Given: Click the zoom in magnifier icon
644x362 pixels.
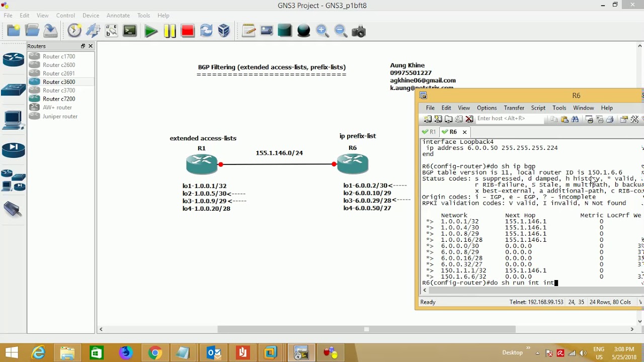Looking at the screenshot, I should (x=322, y=31).
